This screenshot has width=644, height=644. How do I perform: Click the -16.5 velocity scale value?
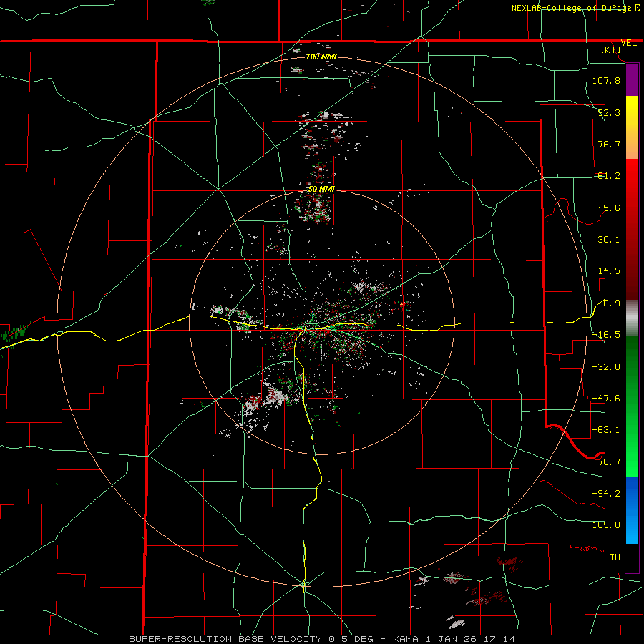click(x=606, y=335)
